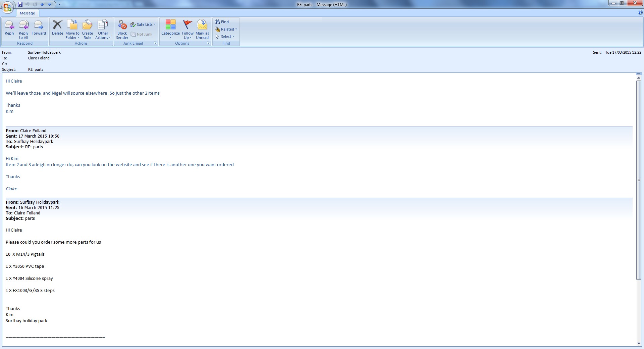Image resolution: width=644 pixels, height=349 pixels.
Task: Click the message vertical scrollbar thumb
Action: coord(639,180)
